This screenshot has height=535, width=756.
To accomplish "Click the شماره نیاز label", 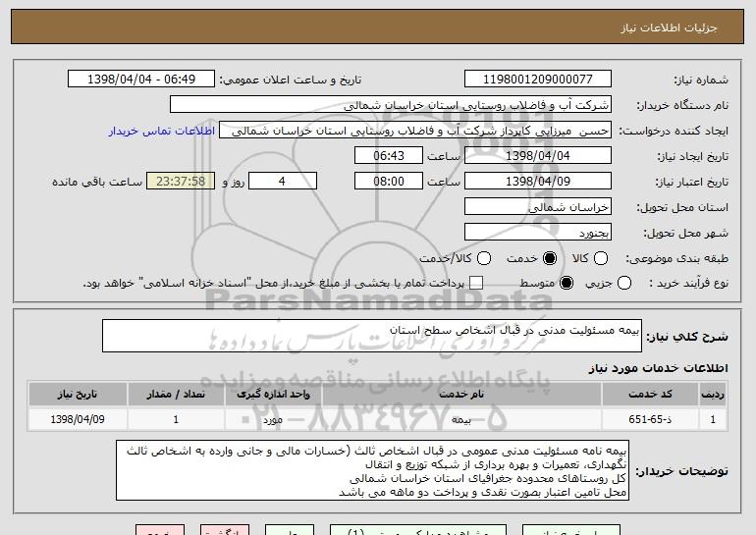I will (x=701, y=80).
